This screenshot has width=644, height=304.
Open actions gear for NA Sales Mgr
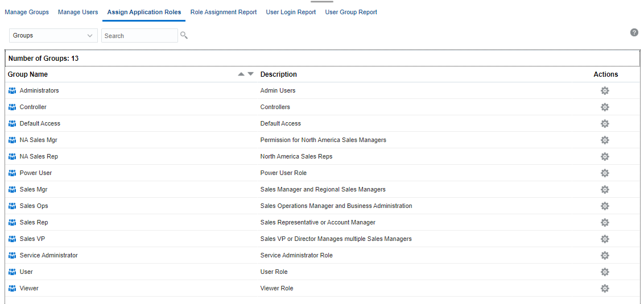[605, 140]
